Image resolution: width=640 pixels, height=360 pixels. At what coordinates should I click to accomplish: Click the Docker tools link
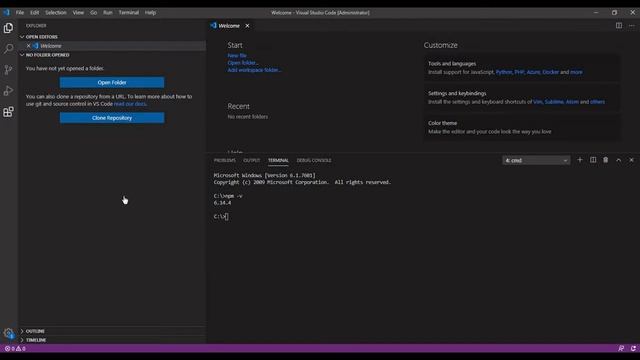tap(550, 72)
